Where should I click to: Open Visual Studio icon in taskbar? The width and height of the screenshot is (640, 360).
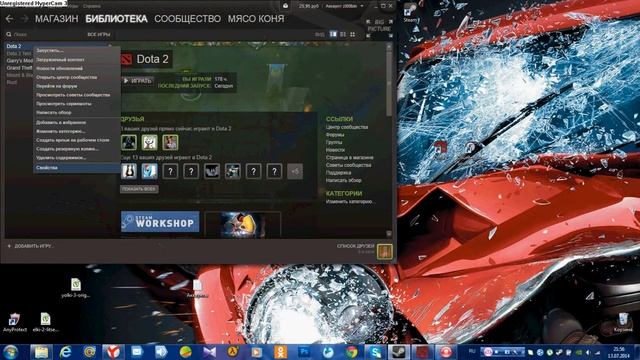[x=209, y=352]
